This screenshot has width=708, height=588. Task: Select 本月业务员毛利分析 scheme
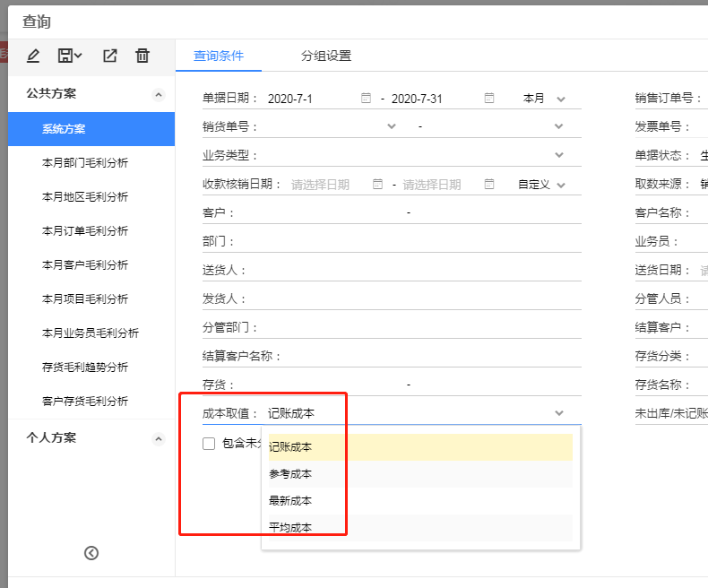91,333
